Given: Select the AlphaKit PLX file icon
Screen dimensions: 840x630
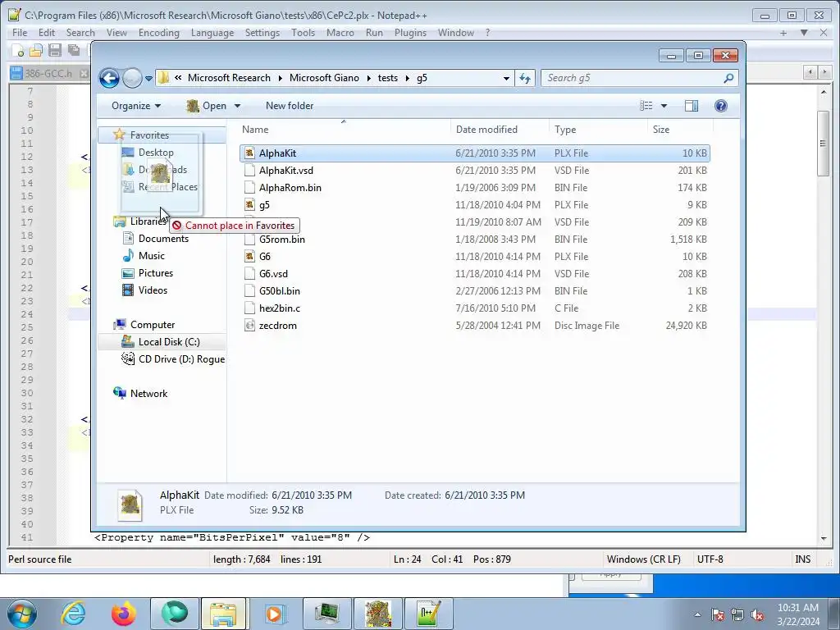Looking at the screenshot, I should click(249, 153).
